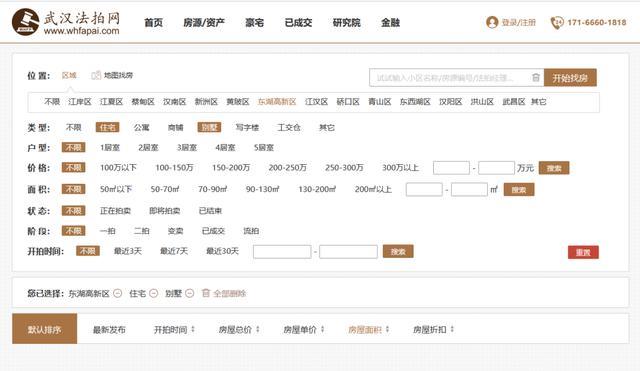Toggle 住宅 property type
640x371 pixels.
pyautogui.click(x=107, y=127)
